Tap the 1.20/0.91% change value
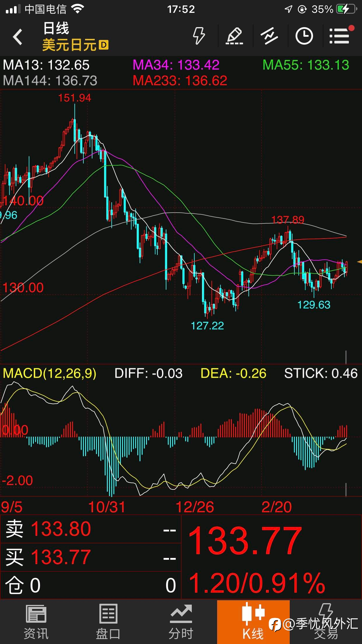Image resolution: width=362 pixels, height=644 pixels. (x=257, y=583)
